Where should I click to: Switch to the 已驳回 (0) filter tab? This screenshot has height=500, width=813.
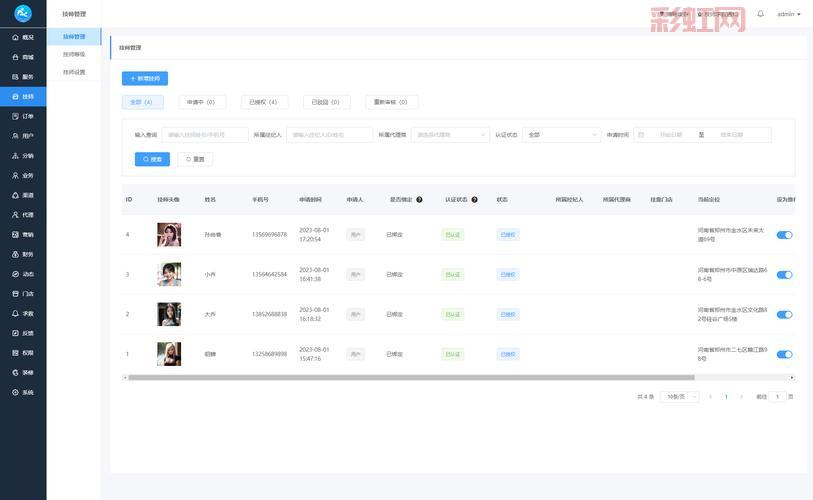pyautogui.click(x=326, y=102)
